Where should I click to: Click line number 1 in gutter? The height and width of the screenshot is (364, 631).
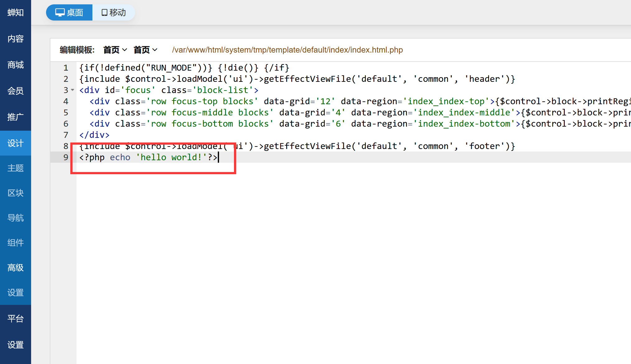[66, 68]
